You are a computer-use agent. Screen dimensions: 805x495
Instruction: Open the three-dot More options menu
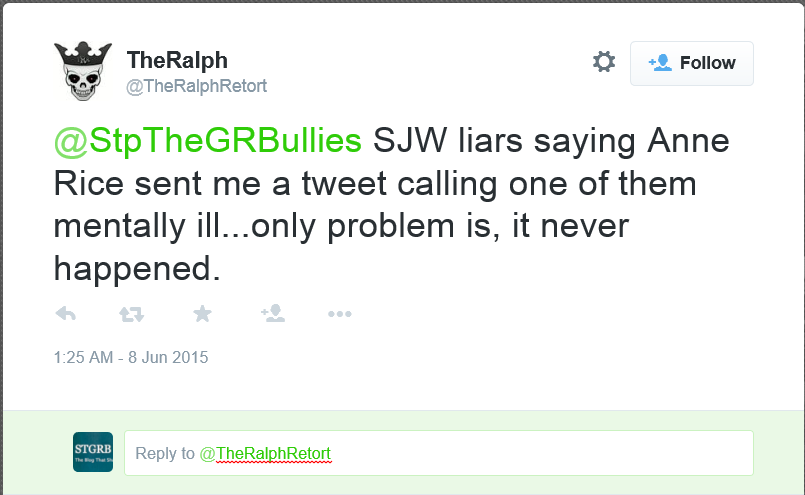340,314
